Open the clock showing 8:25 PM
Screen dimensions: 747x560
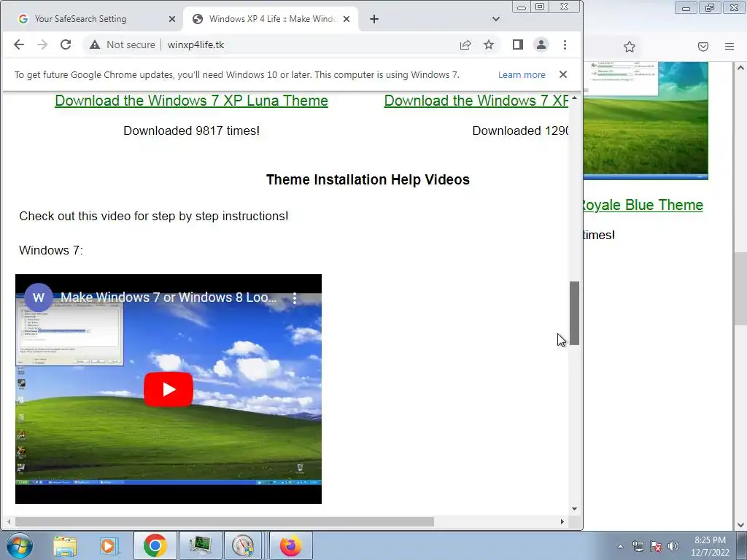[710, 546]
